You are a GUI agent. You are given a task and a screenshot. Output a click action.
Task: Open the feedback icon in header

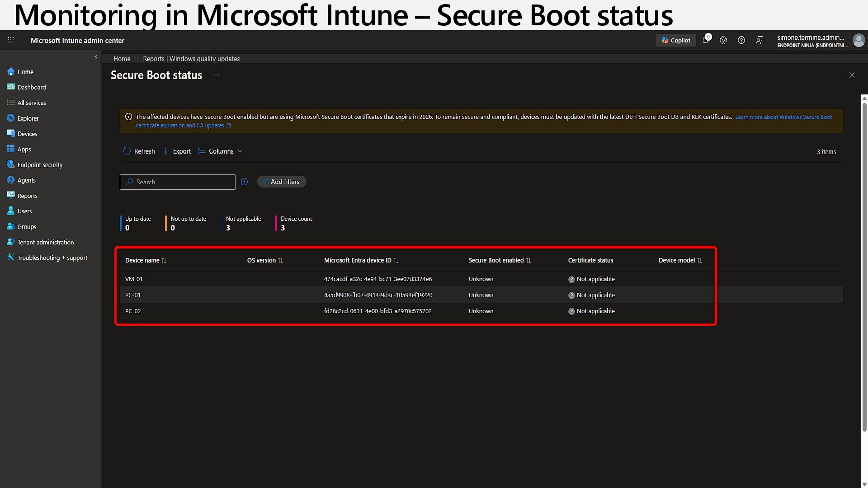(759, 40)
